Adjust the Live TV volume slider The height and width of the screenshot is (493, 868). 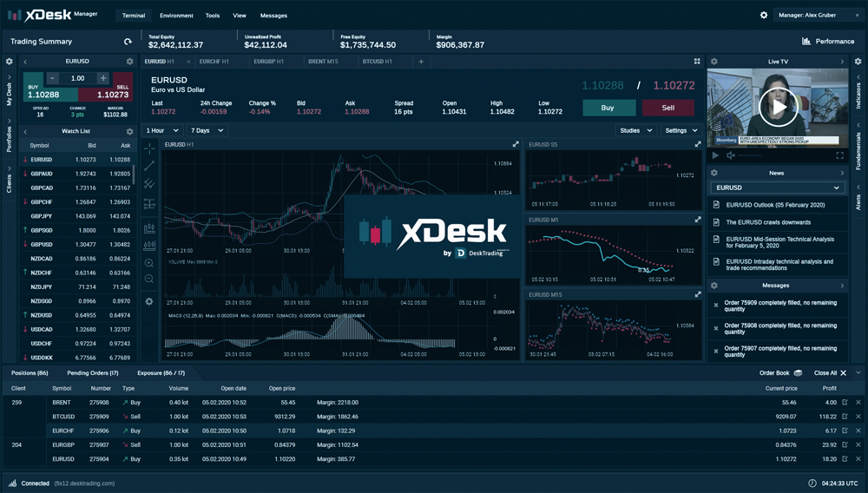pos(750,155)
